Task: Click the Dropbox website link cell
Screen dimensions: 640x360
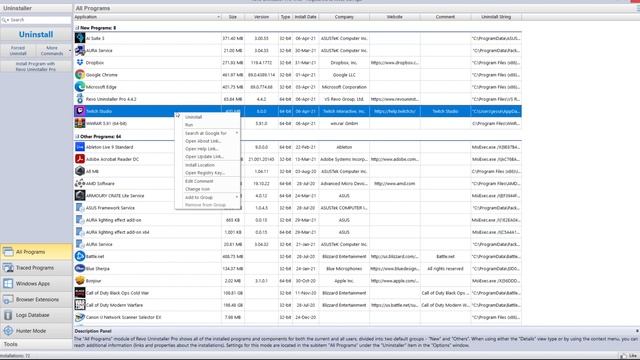Action: (x=395, y=62)
